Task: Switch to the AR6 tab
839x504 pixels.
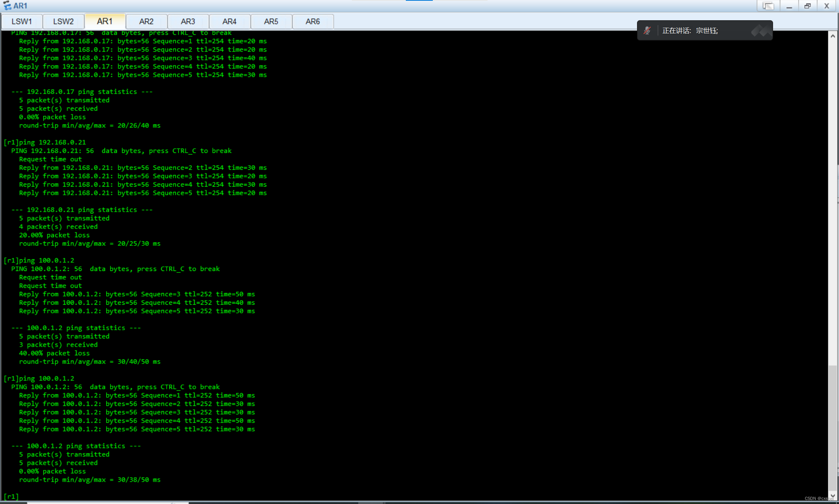Action: 313,21
